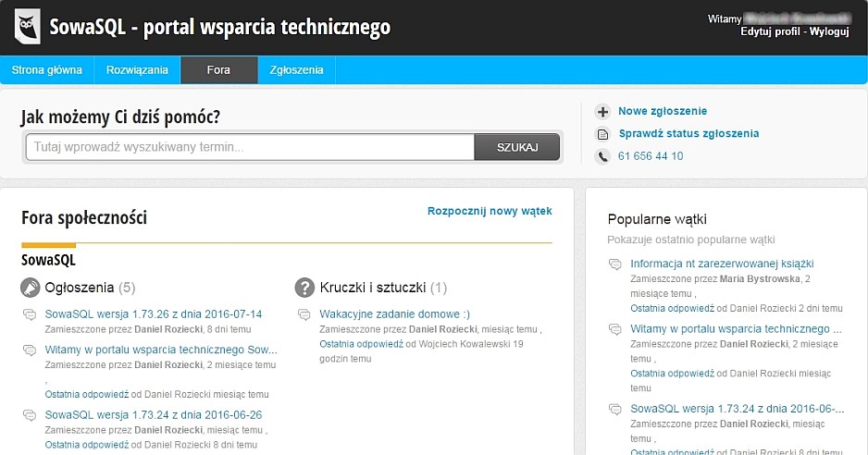Open the Kruczki i sztuczki forum

click(x=372, y=288)
